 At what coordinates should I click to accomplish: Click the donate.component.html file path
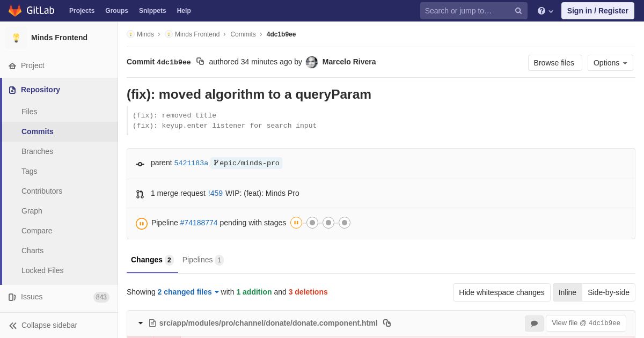point(268,323)
